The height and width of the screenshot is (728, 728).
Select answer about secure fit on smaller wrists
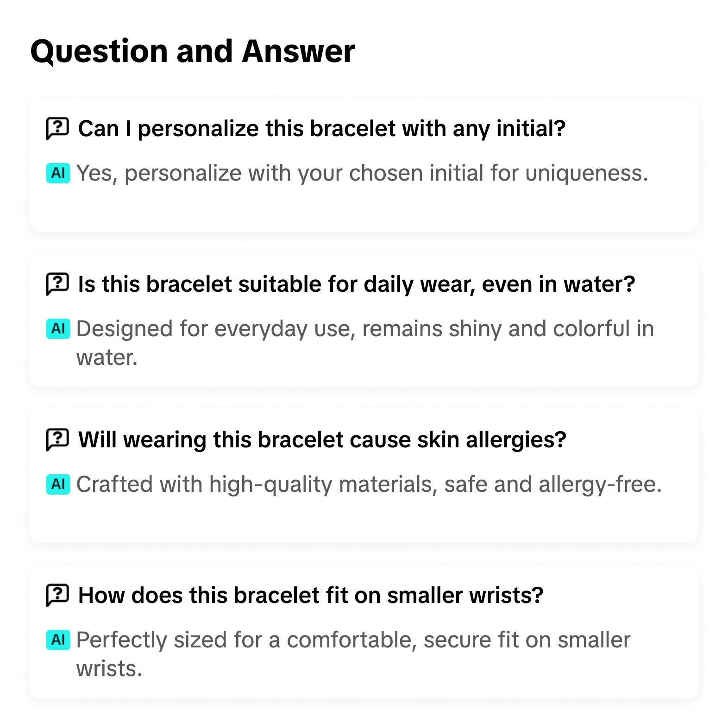tap(353, 640)
